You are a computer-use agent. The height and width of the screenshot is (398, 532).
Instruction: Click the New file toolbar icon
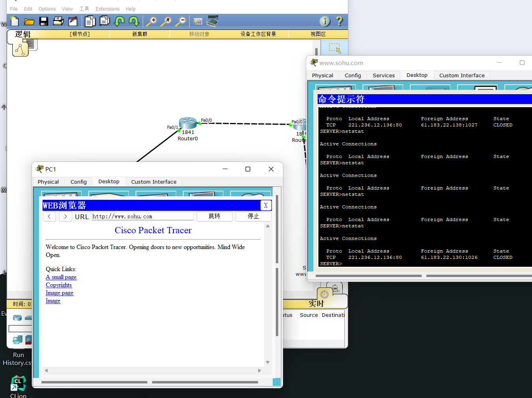click(15, 21)
